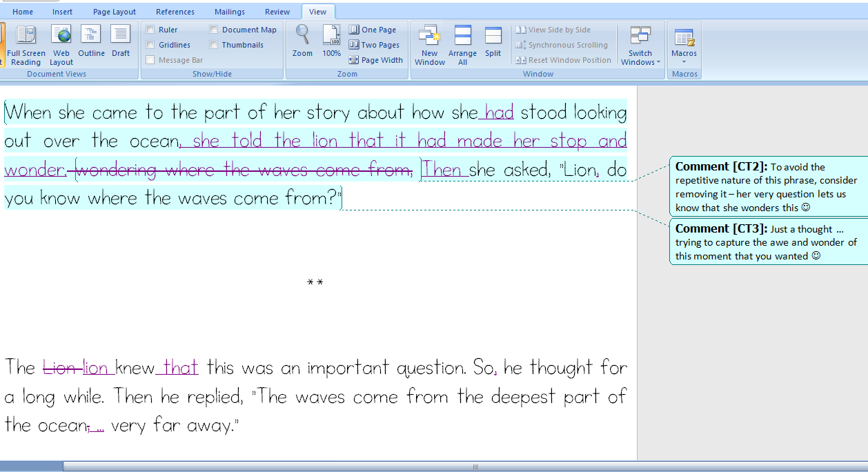Enable the Document Map checkbox
The height and width of the screenshot is (472, 868).
click(x=214, y=30)
